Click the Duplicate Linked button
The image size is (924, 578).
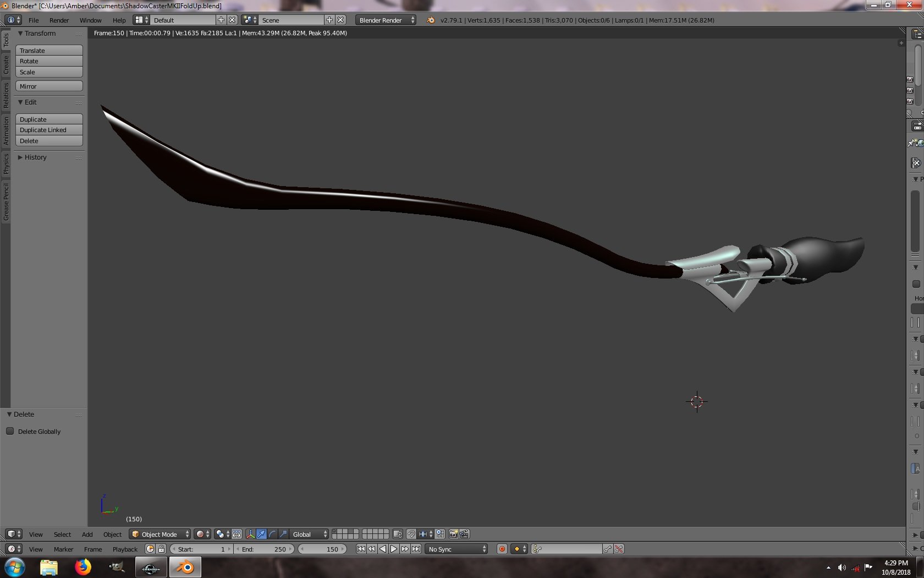coord(49,130)
